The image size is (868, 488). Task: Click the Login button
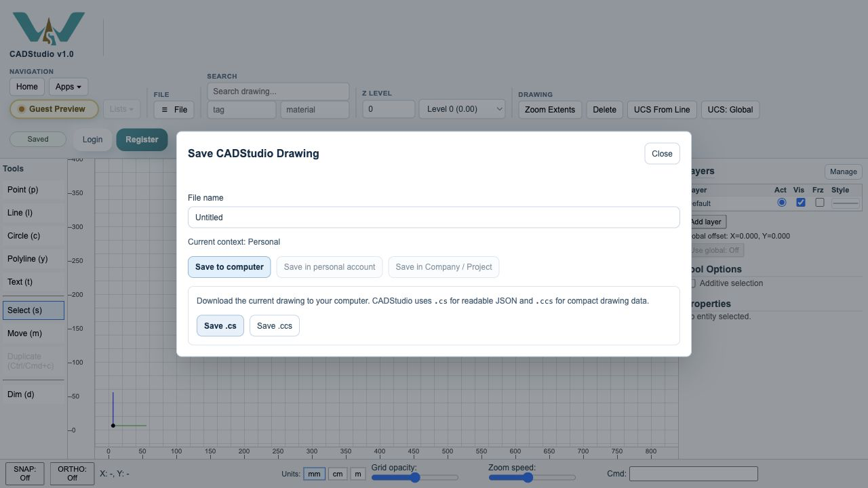pyautogui.click(x=92, y=140)
